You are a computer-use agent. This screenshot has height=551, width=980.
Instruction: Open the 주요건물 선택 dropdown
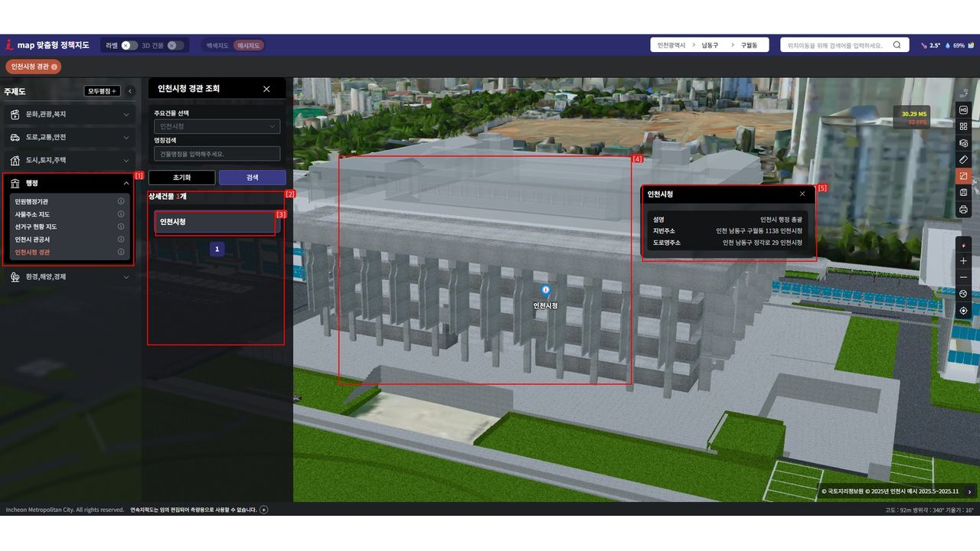(217, 126)
